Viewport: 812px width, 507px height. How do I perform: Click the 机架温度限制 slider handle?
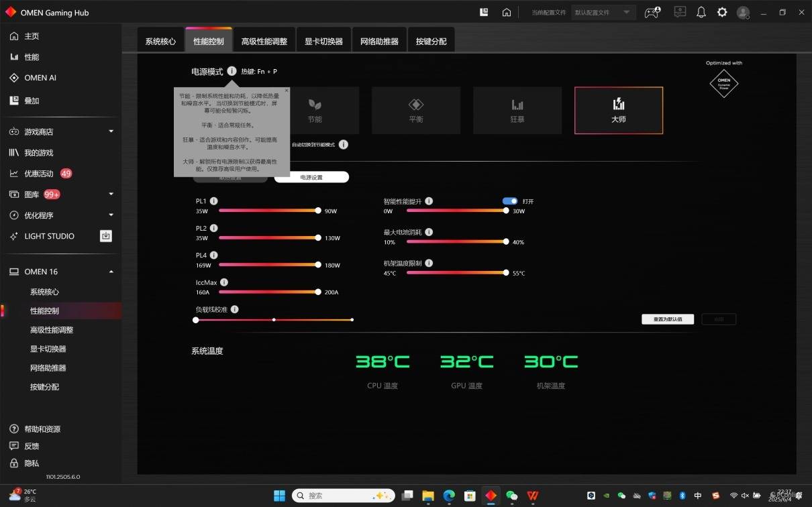(506, 272)
